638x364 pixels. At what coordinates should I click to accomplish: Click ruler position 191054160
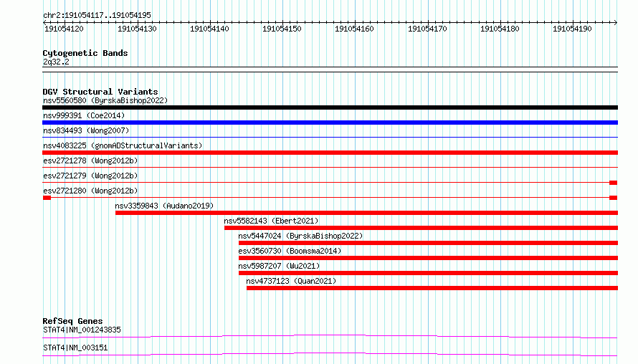pos(354,29)
